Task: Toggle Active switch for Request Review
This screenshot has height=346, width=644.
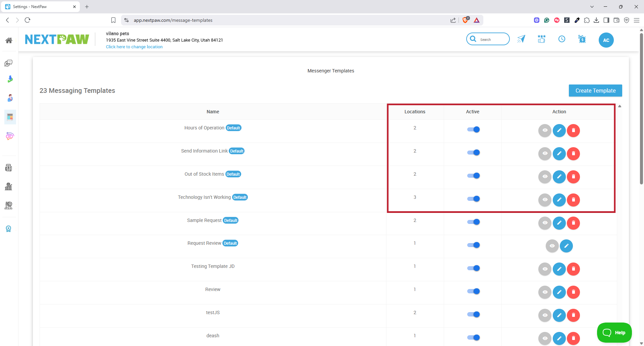Action: tap(473, 245)
